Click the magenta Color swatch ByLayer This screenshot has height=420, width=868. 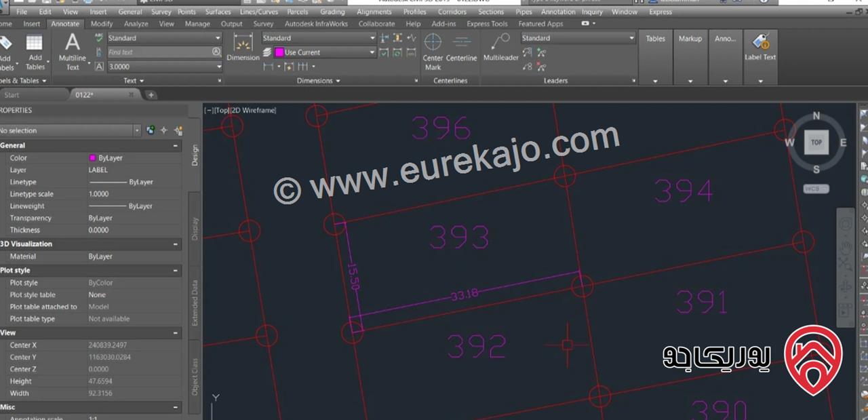tap(92, 157)
